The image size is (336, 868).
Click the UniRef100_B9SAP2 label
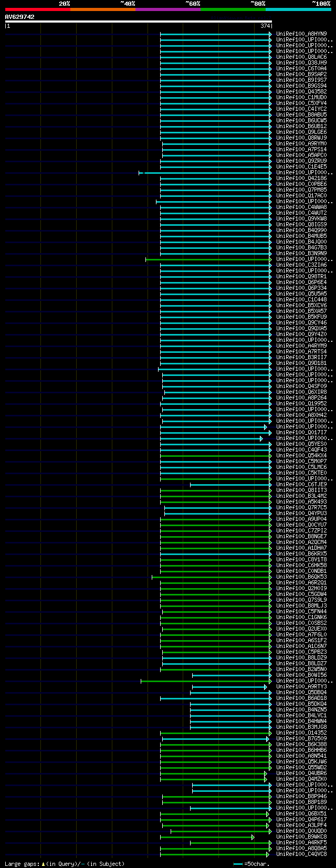(301, 75)
